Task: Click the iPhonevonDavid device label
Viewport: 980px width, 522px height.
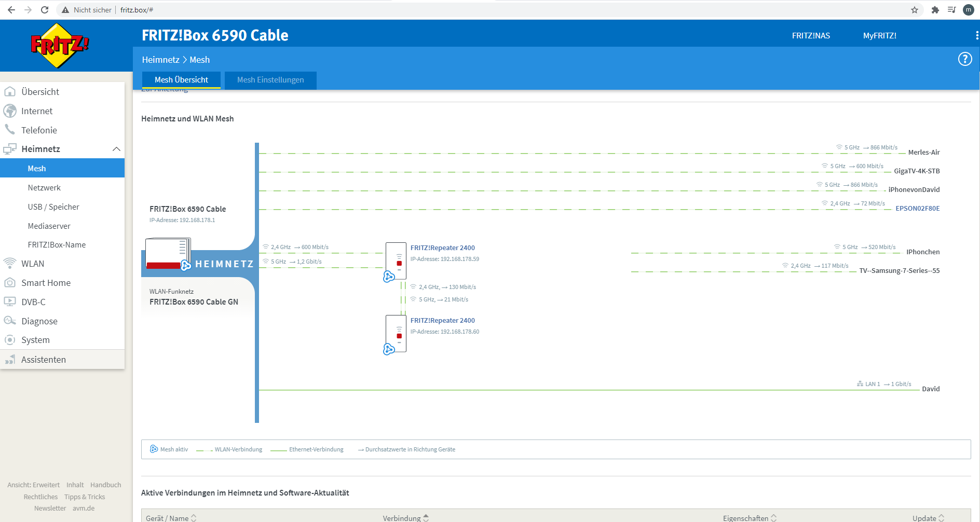Action: 914,189
